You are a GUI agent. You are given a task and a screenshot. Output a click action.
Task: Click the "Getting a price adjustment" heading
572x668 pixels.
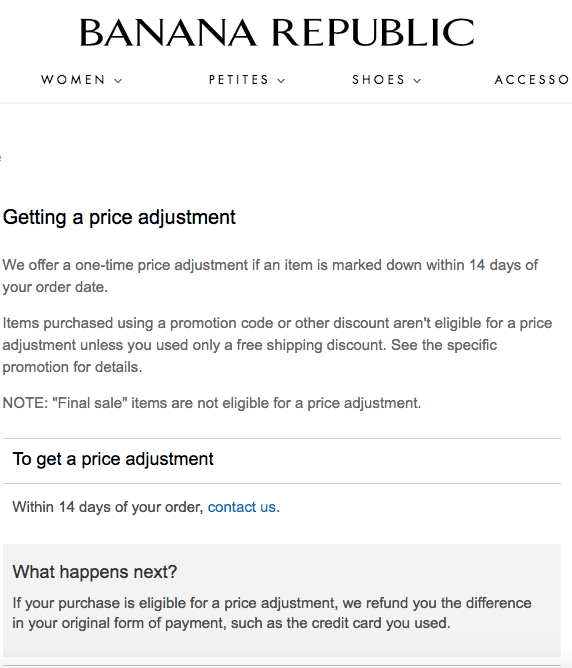point(119,217)
